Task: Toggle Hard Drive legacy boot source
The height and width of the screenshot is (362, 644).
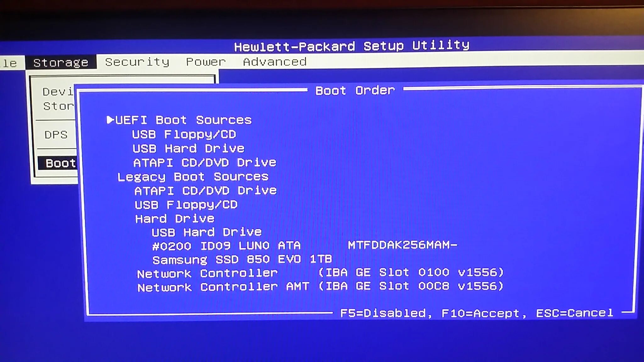Action: 175,218
